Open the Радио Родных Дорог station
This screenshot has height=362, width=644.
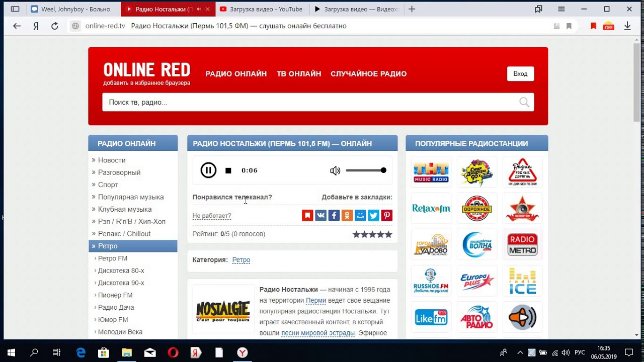[x=523, y=172]
